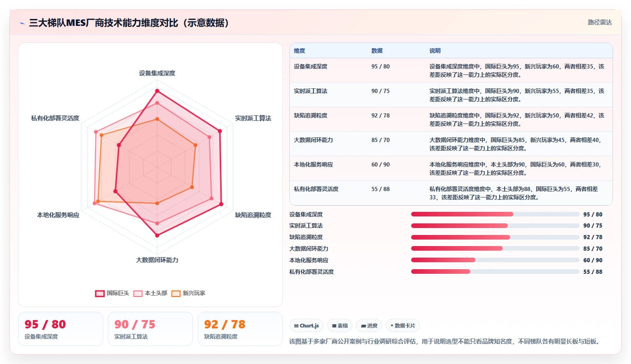Viewport: 631px width, 364px height.
Task: Click the lightning icon beside the title
Action: (22, 23)
